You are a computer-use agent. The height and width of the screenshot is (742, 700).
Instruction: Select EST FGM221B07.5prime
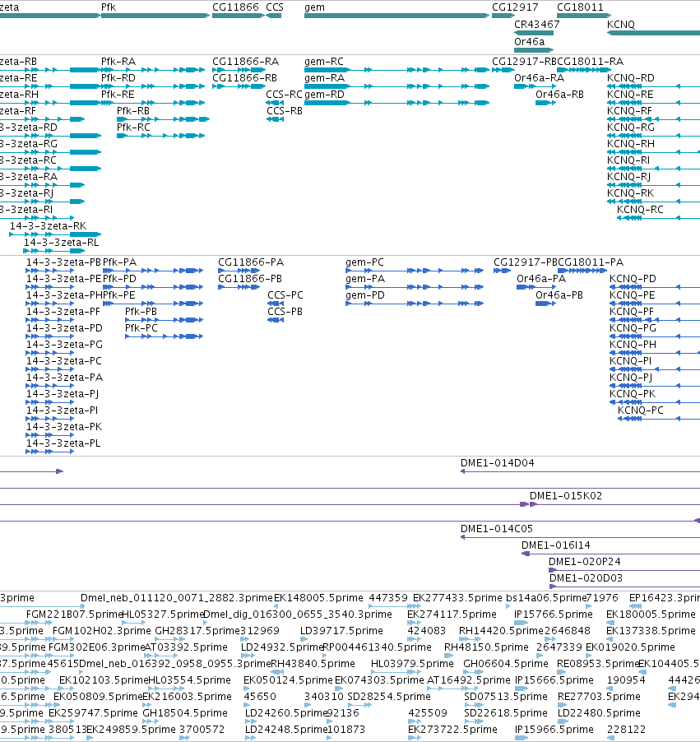[74, 614]
